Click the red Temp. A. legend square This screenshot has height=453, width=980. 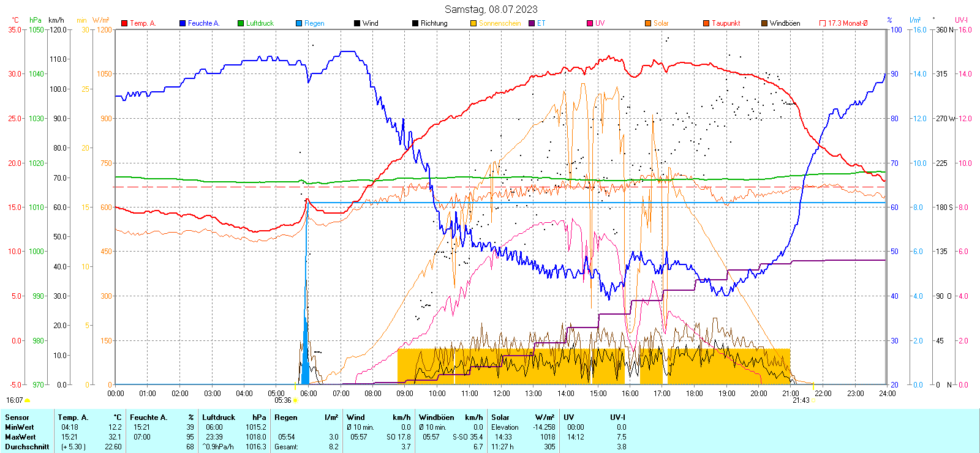click(124, 23)
